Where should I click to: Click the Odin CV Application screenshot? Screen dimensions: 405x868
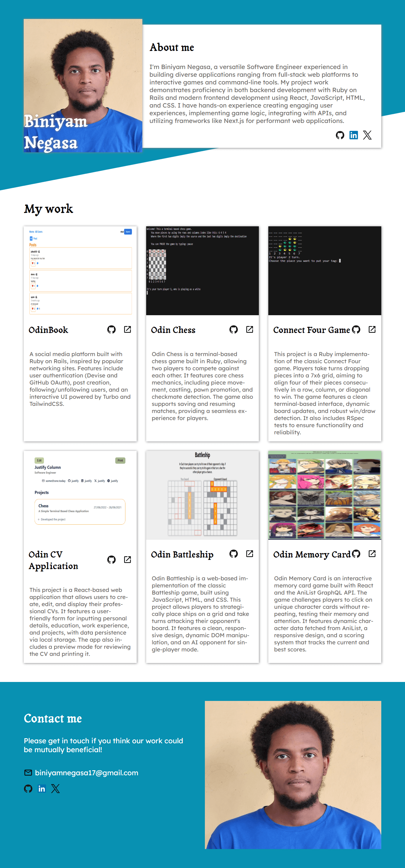80,495
